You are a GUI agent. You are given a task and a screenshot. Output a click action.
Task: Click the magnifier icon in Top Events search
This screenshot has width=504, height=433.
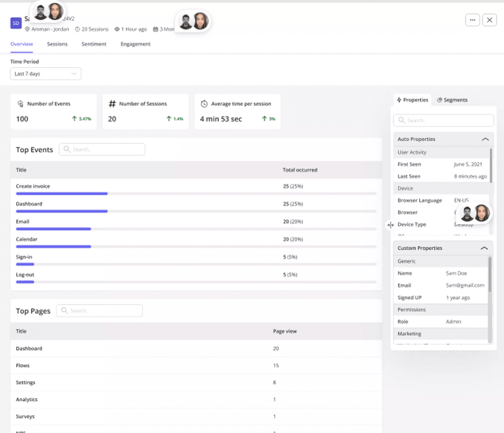point(66,149)
